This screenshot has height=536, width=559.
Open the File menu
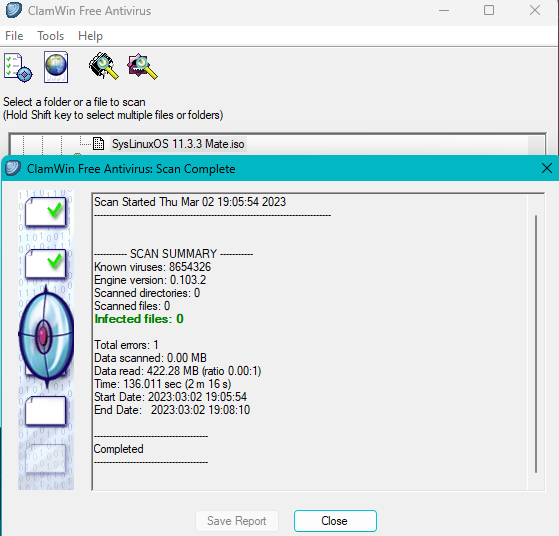(x=14, y=36)
